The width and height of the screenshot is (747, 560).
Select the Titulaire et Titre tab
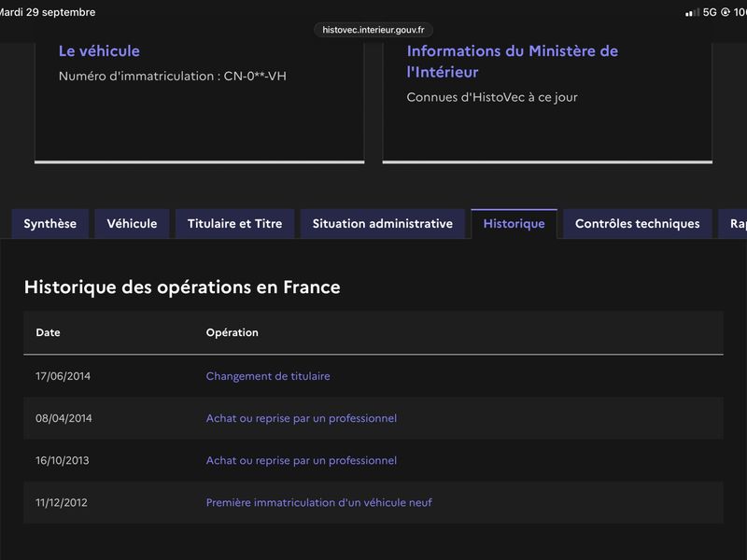(x=235, y=223)
